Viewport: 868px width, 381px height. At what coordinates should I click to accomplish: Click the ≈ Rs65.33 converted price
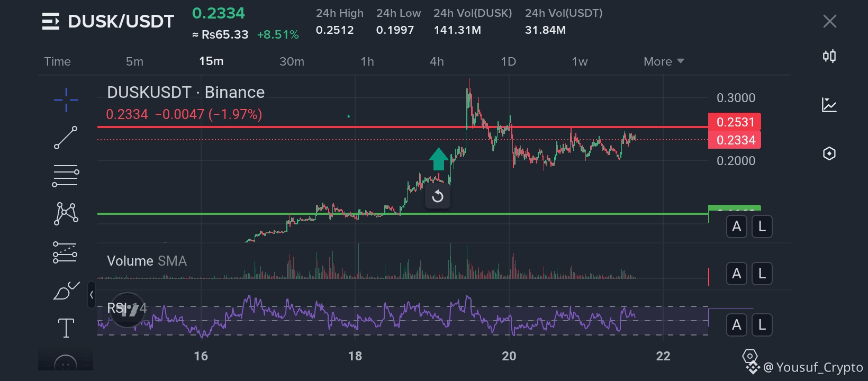pos(220,35)
